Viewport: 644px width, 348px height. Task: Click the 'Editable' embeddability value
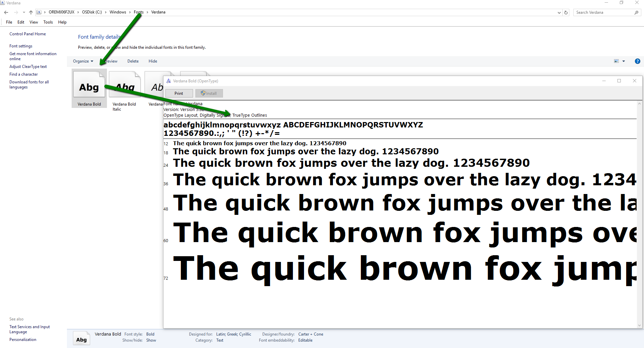[305, 340]
